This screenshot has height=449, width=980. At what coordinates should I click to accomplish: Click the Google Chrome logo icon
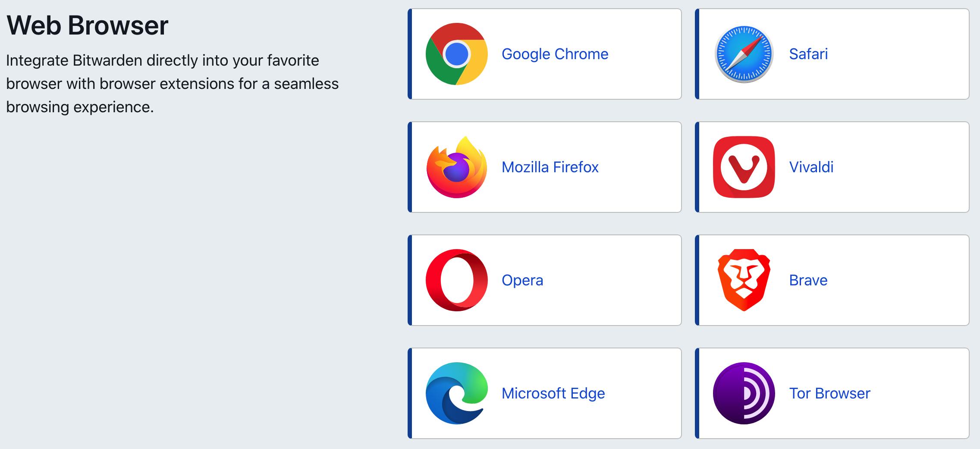click(x=456, y=54)
